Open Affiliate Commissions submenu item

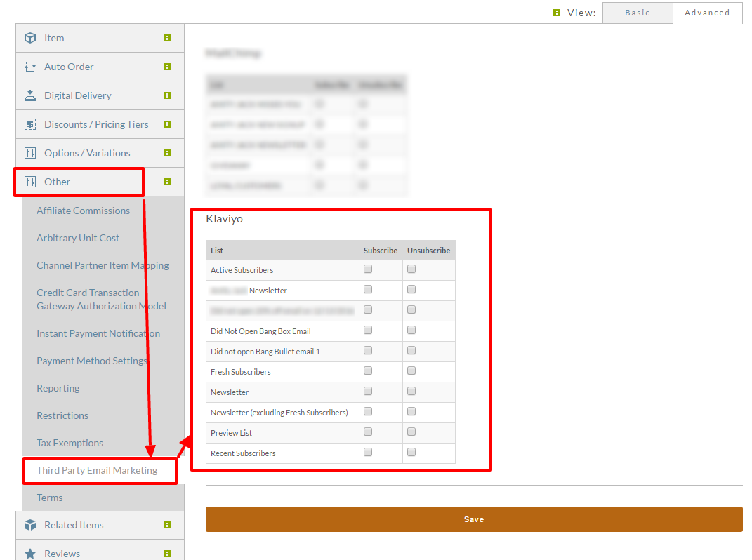point(84,211)
